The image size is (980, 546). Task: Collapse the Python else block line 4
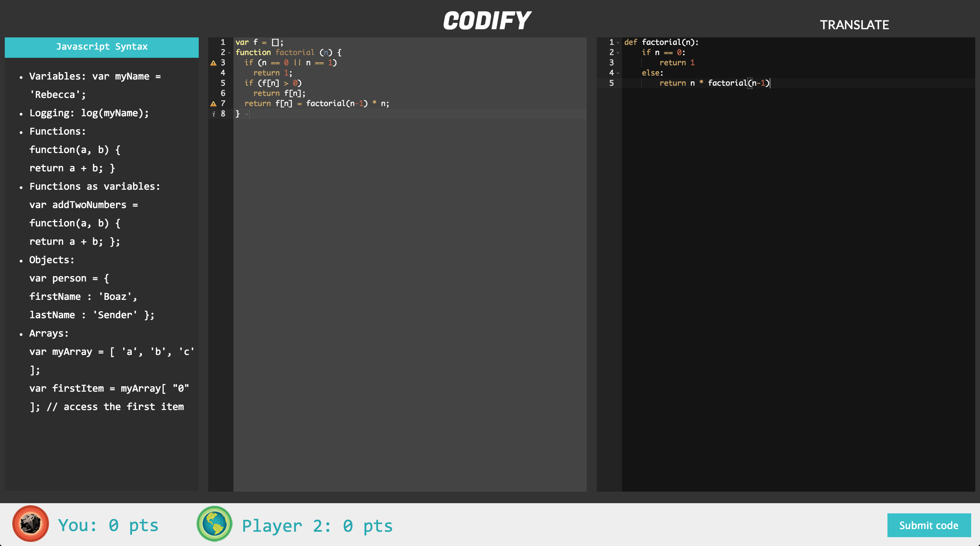pyautogui.click(x=618, y=73)
